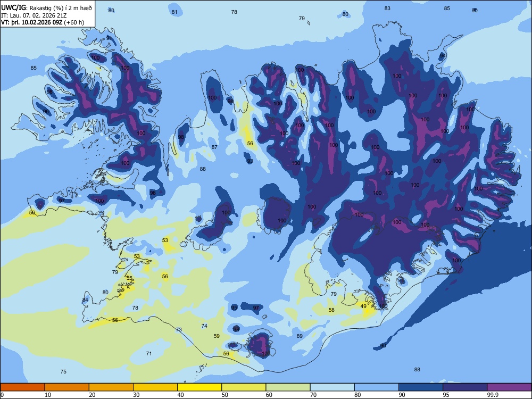The height and width of the screenshot is (399, 532).
Task: Pick the pale green 60–70 legend swatch
Action: [x=288, y=387]
